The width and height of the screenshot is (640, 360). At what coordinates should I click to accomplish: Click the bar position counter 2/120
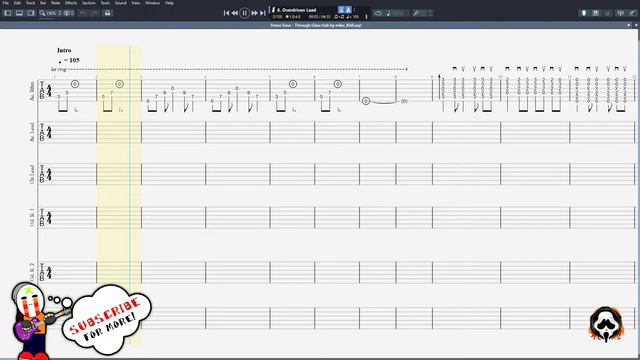pos(277,17)
